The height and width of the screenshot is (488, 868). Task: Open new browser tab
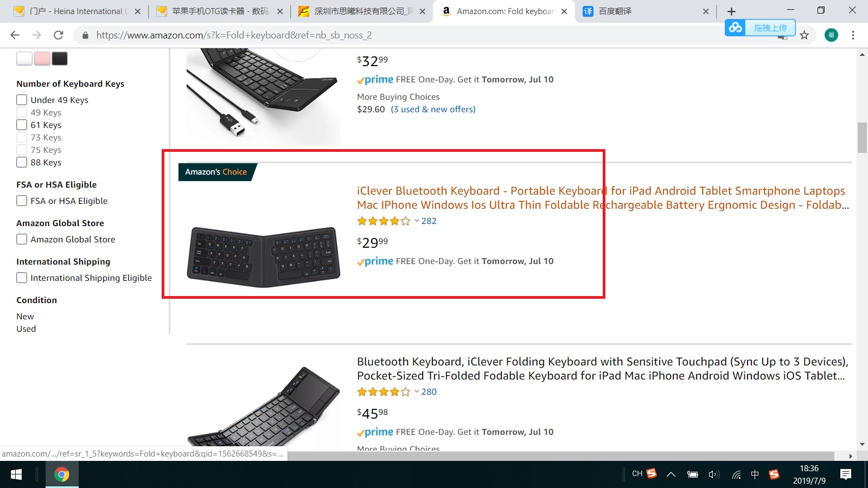(731, 11)
